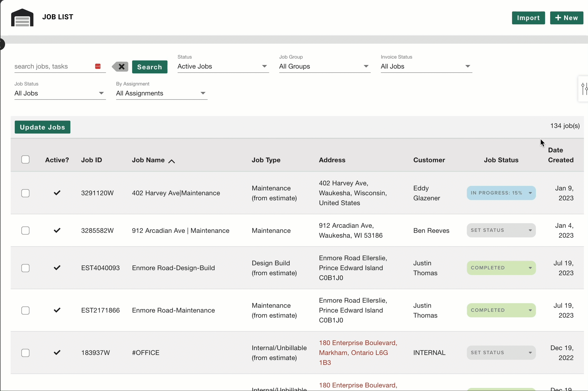Click customer name Ben Reeves

coord(431,231)
